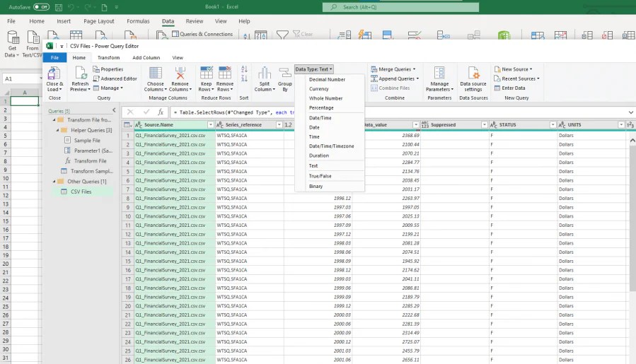Click Manage Parameters icon

[x=439, y=73]
